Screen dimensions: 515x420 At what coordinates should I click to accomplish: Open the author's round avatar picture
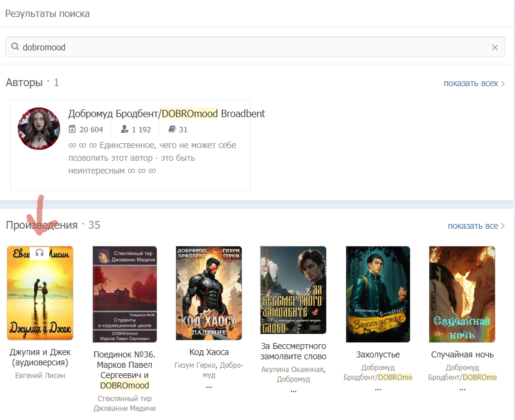(x=39, y=129)
